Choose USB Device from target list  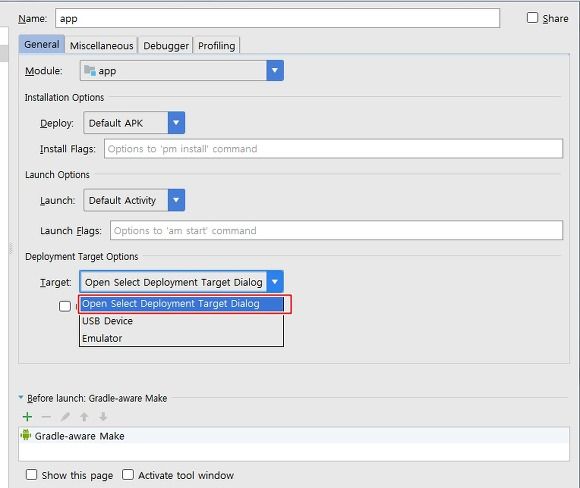pos(181,321)
